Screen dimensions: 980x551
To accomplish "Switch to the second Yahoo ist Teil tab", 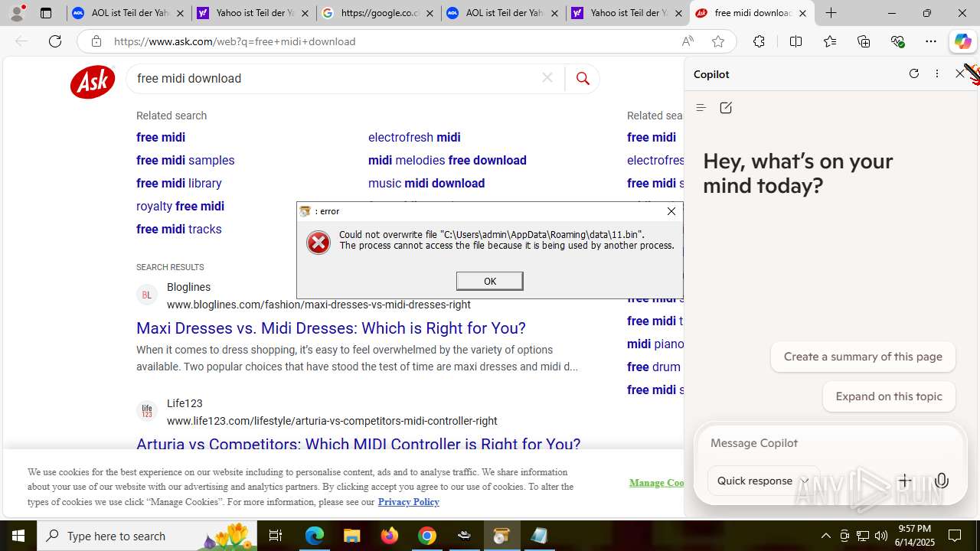I will point(628,13).
